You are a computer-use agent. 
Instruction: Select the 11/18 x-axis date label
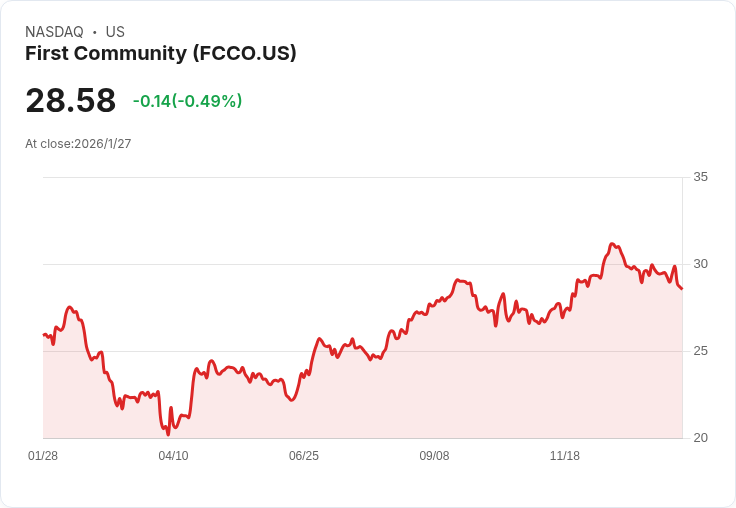click(565, 456)
